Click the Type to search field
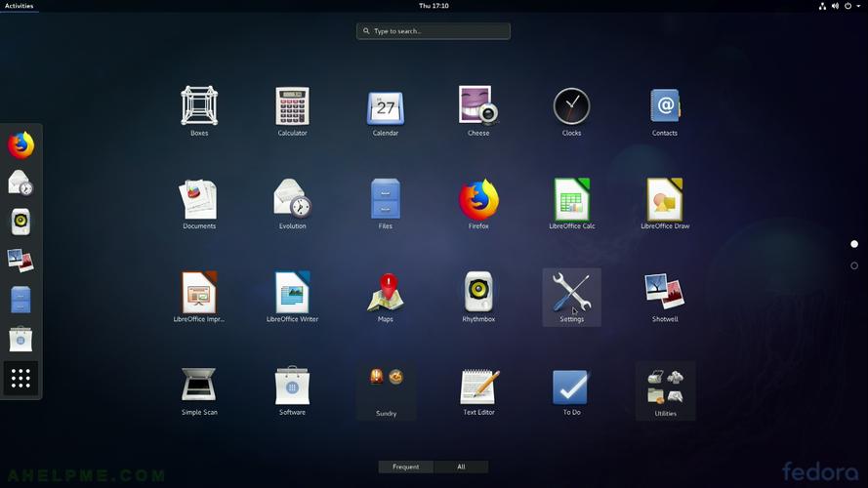The image size is (868, 488). (x=434, y=31)
